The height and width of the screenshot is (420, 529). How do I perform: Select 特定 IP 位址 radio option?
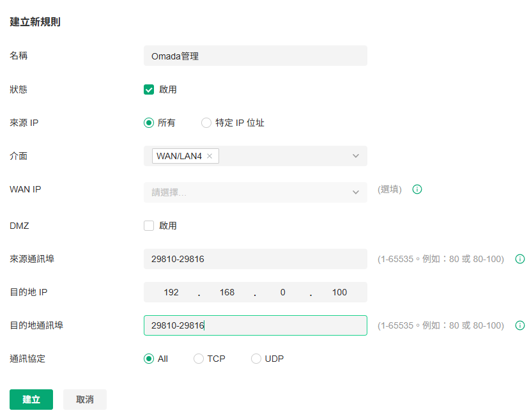click(206, 123)
